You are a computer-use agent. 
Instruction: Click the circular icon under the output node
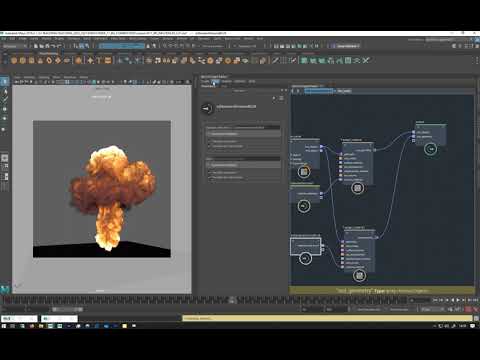tap(430, 149)
